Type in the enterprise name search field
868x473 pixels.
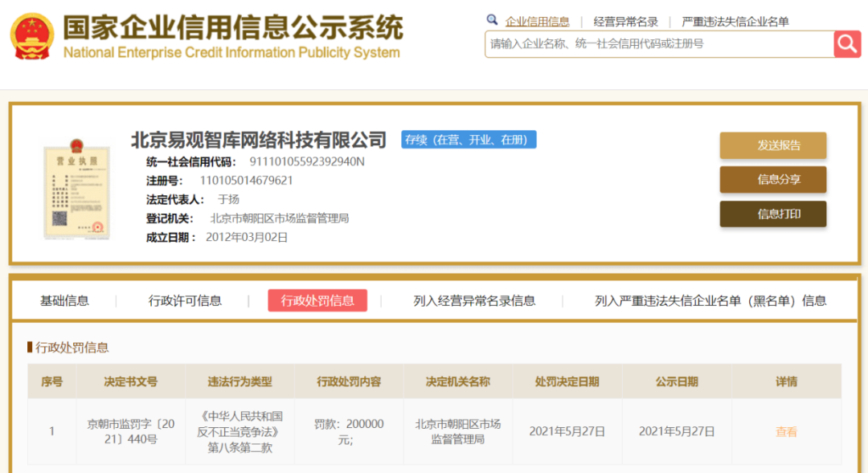click(x=659, y=44)
